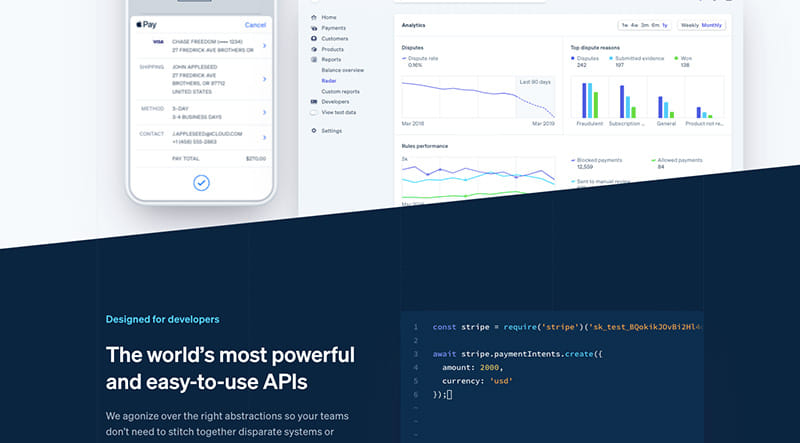
Task: Click the Apple Pay logo on phone
Action: [x=146, y=24]
